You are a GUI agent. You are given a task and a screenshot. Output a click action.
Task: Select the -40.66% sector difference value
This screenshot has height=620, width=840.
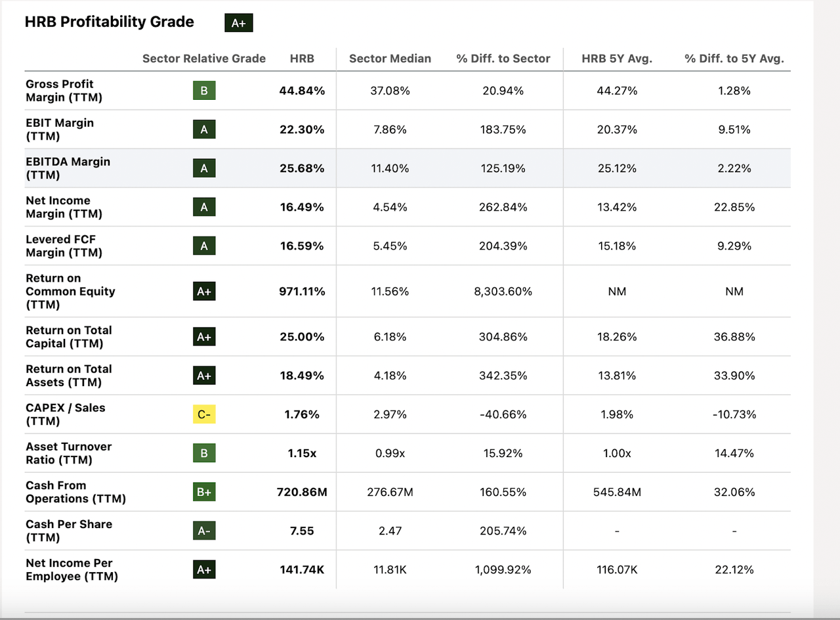click(x=503, y=414)
